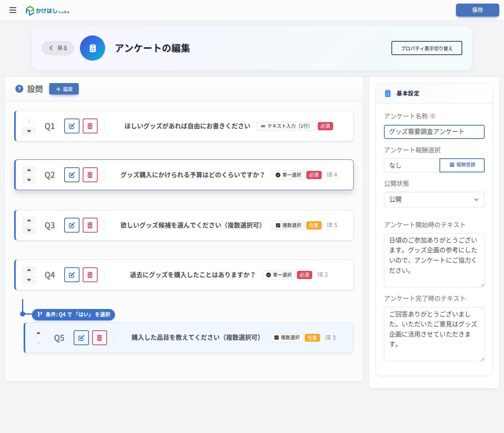Viewport: 504px width, 433px height.
Task: Click the 基本設定 panel icon
Action: click(388, 93)
